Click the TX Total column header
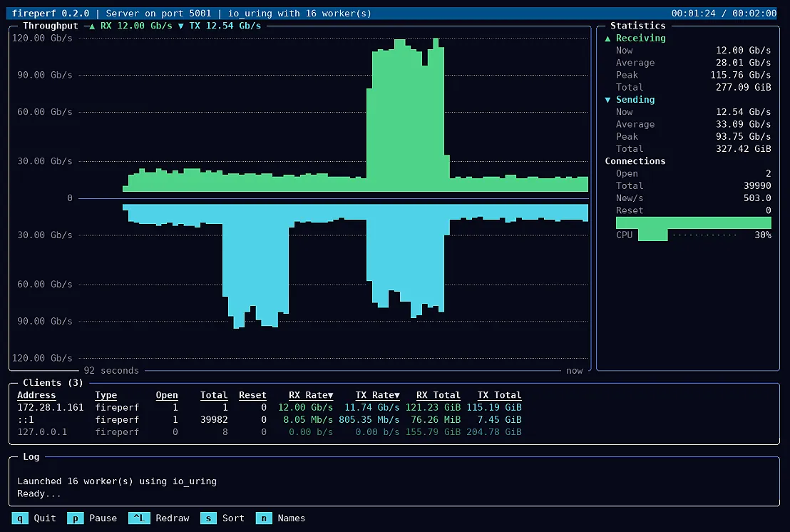Screen dimensions: 790x532 499,395
